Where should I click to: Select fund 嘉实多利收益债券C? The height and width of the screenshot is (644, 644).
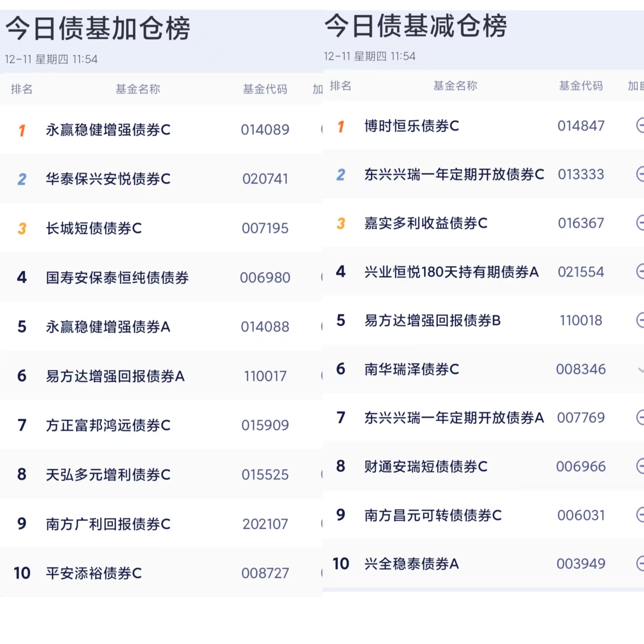tap(426, 223)
